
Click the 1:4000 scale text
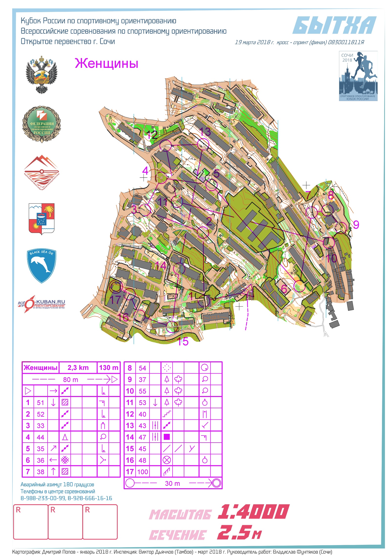pyautogui.click(x=253, y=512)
